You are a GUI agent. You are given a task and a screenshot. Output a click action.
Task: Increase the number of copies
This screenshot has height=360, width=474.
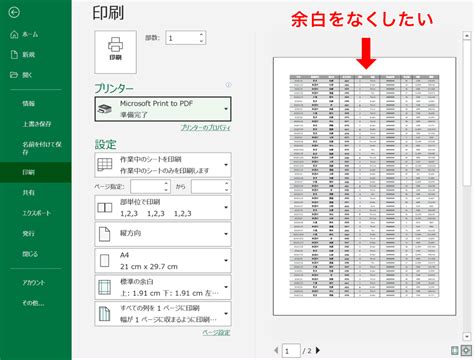[x=202, y=34]
